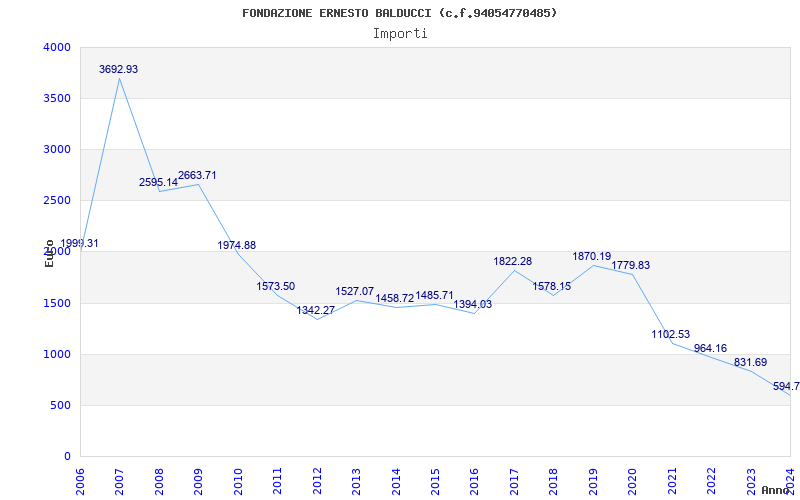Click the 1342.27 minimum label near 2012

point(316,310)
